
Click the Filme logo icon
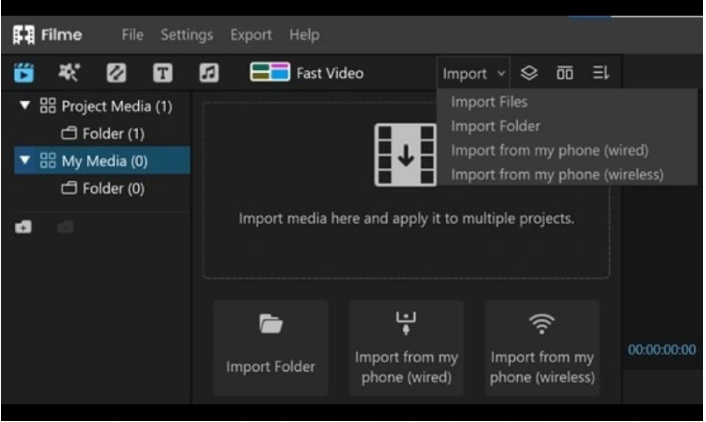24,35
